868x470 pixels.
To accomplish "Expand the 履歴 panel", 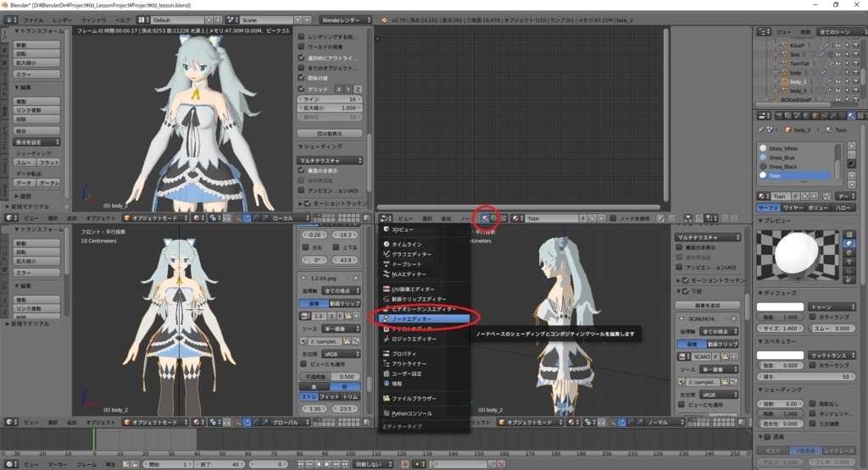I will pyautogui.click(x=17, y=196).
